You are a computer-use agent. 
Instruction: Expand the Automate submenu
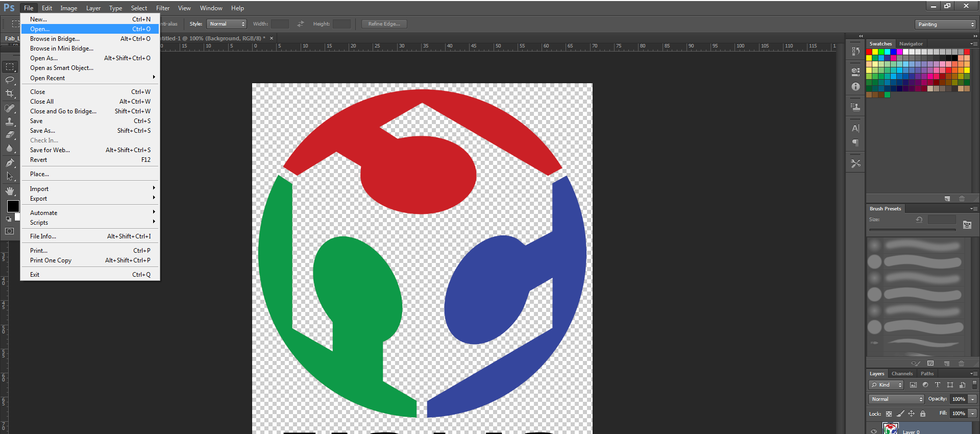(x=90, y=213)
